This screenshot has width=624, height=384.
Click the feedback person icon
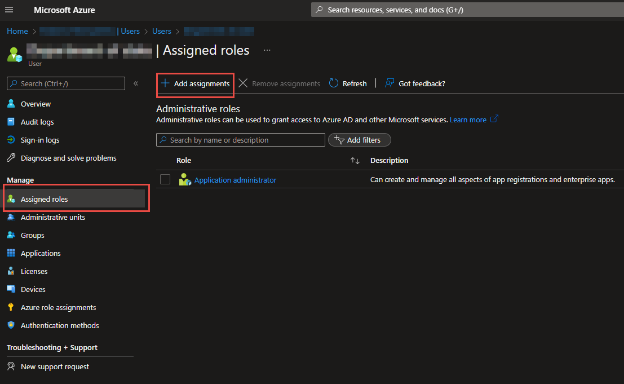pyautogui.click(x=389, y=83)
